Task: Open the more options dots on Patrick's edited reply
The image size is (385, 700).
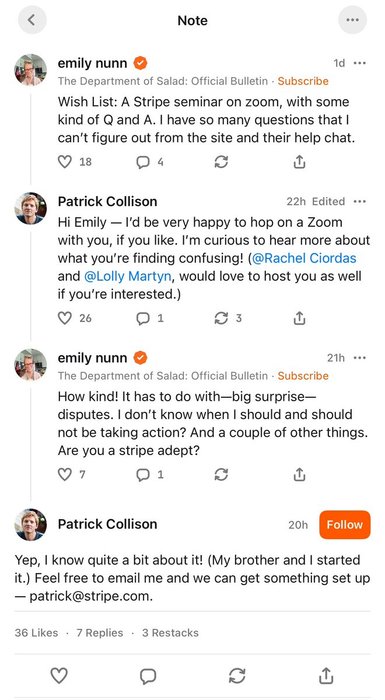Action: [x=360, y=201]
